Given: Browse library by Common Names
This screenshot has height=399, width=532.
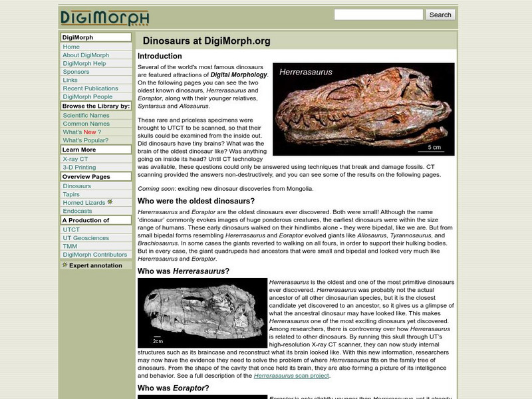Looking at the screenshot, I should point(86,124).
